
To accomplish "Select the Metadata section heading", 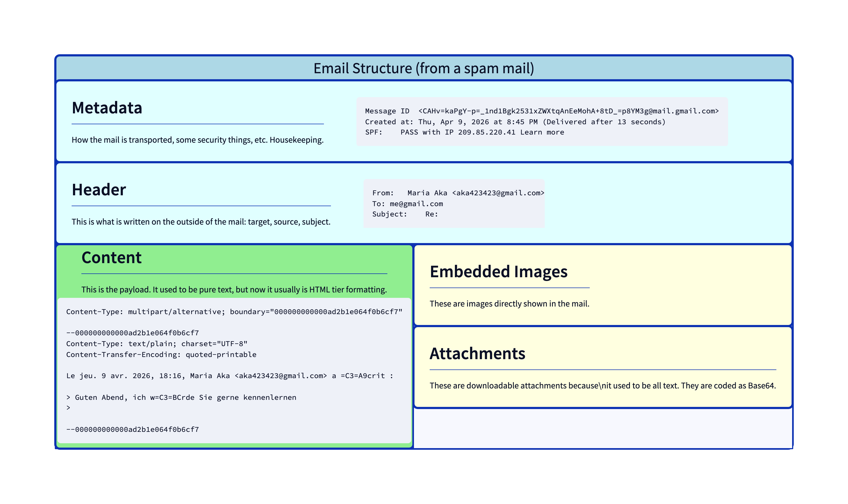I will coord(107,108).
